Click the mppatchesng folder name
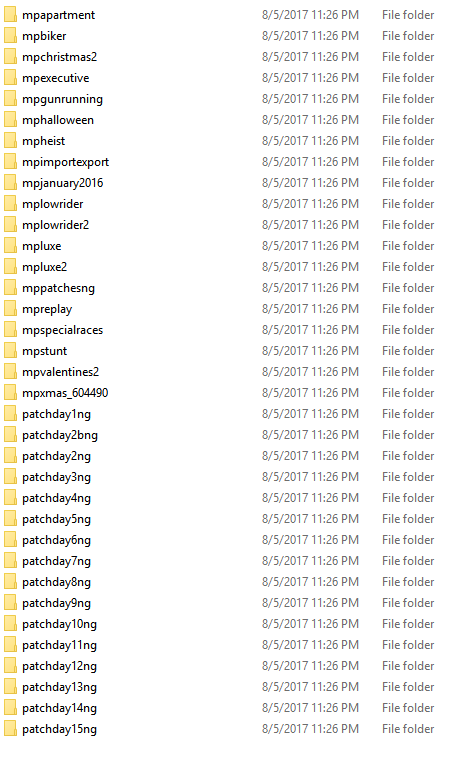 [x=59, y=288]
